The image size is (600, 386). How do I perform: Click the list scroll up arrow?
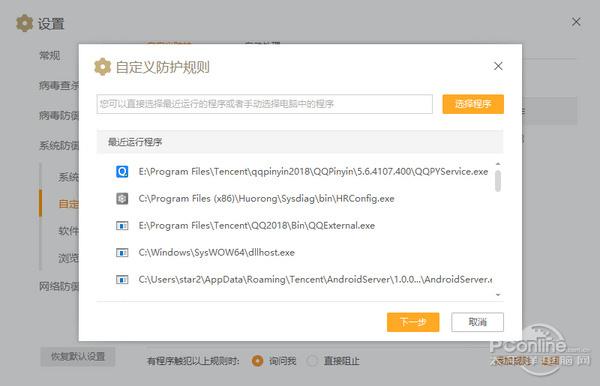coord(498,164)
